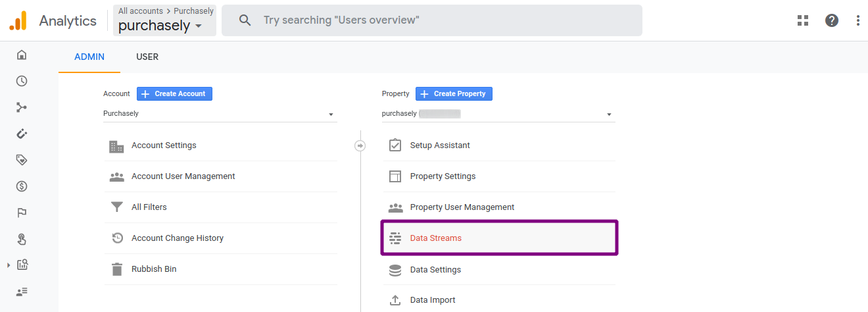Focus the "Try searching" search field
The width and height of the screenshot is (868, 312).
[x=432, y=20]
